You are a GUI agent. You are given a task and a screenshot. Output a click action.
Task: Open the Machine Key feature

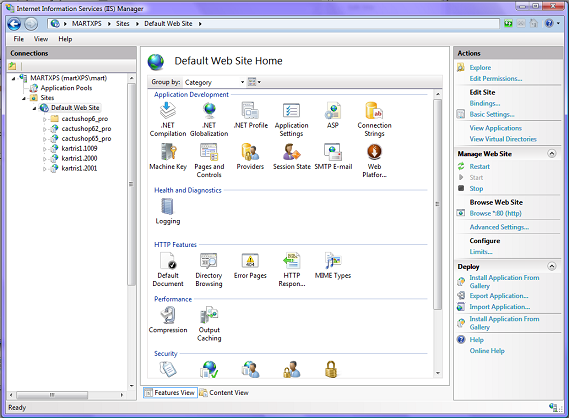pyautogui.click(x=168, y=156)
